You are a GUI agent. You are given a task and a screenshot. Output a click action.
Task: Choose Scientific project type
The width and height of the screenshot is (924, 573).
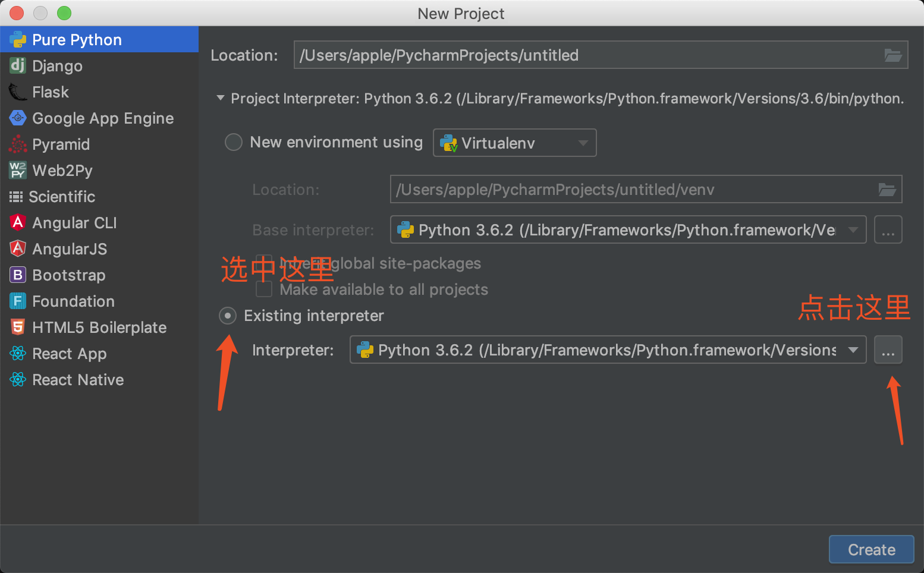coord(99,197)
